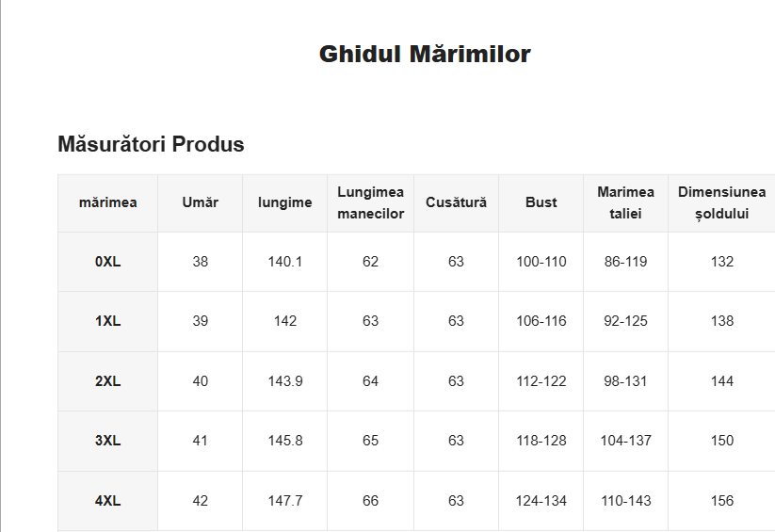Image resolution: width=775 pixels, height=532 pixels.
Task: Click the Lungimea manecilor column header
Action: (371, 202)
